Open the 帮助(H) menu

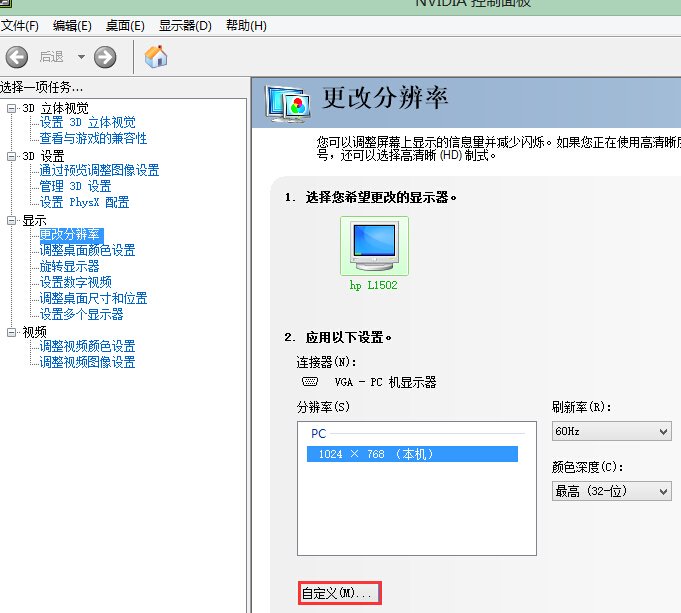pyautogui.click(x=246, y=26)
